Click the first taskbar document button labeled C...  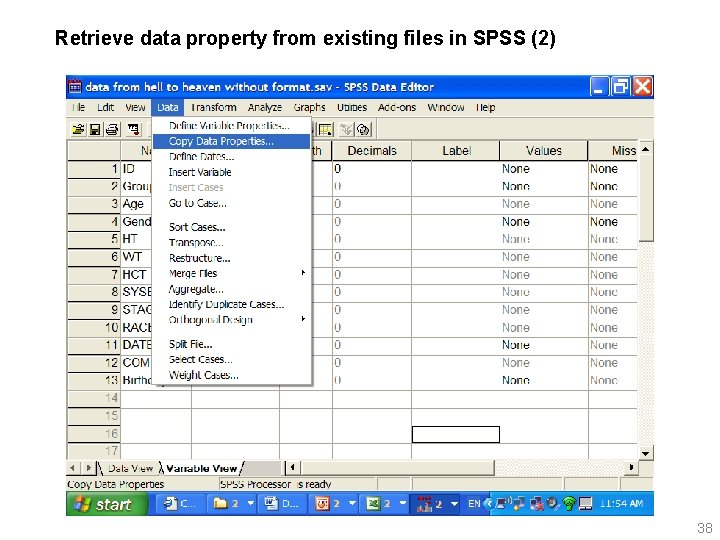point(180,504)
